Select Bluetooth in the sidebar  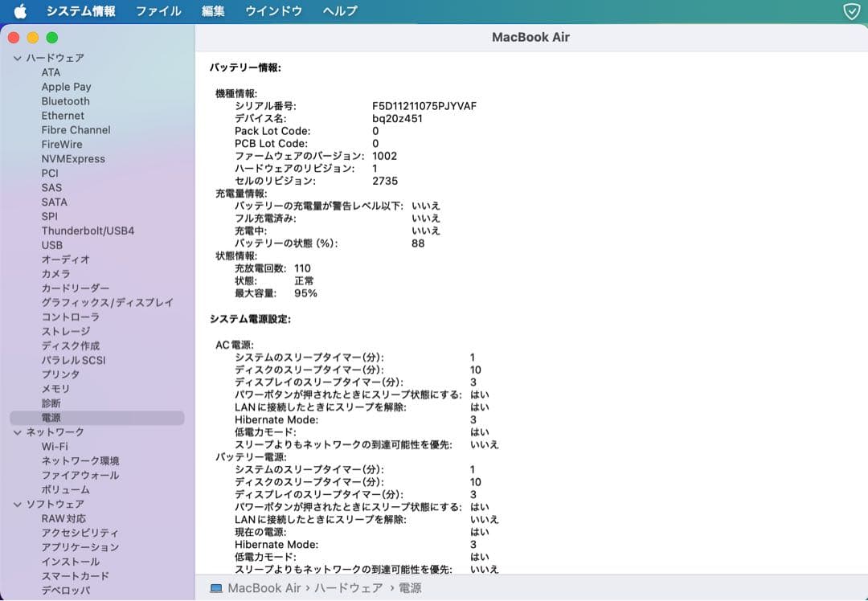65,101
